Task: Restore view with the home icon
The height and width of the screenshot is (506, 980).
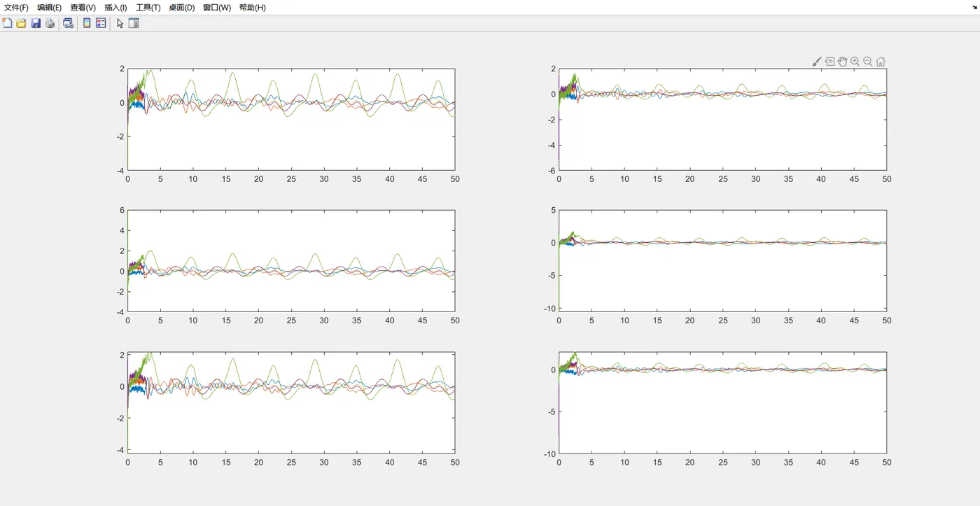Action: coord(881,62)
